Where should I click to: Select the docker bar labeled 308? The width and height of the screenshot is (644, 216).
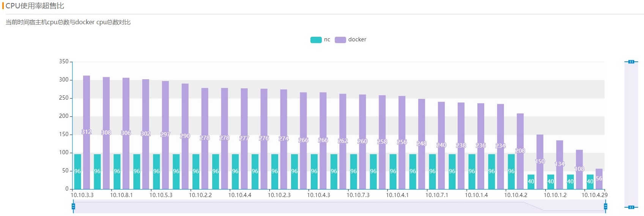click(x=106, y=133)
